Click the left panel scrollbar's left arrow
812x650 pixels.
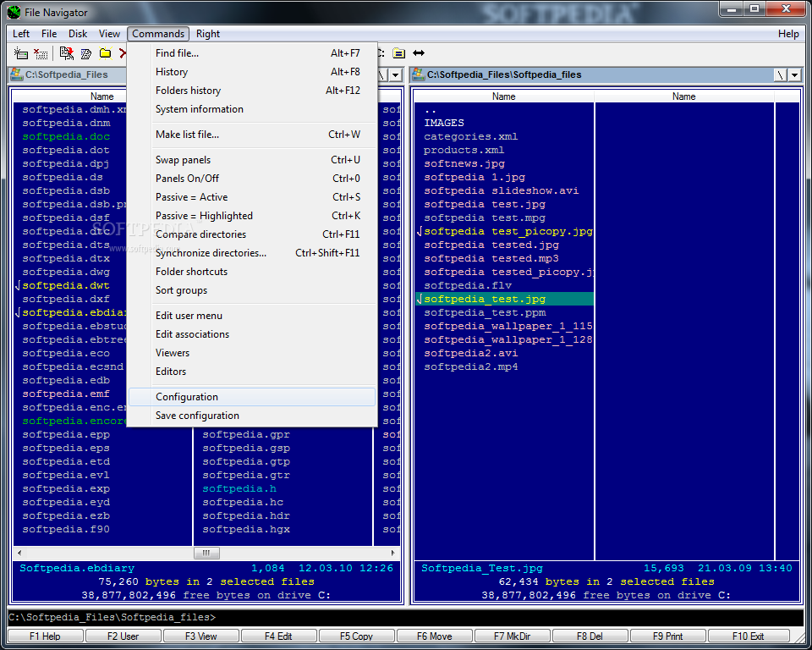click(19, 553)
